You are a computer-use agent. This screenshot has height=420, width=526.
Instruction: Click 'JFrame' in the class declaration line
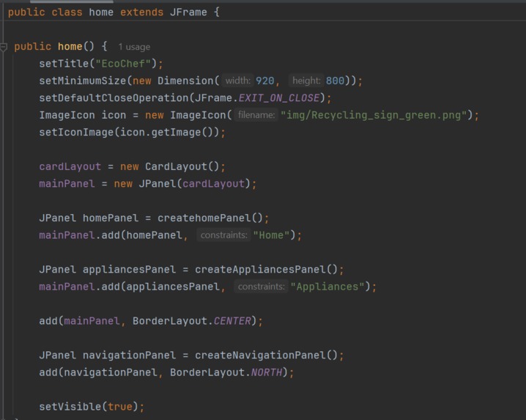188,12
